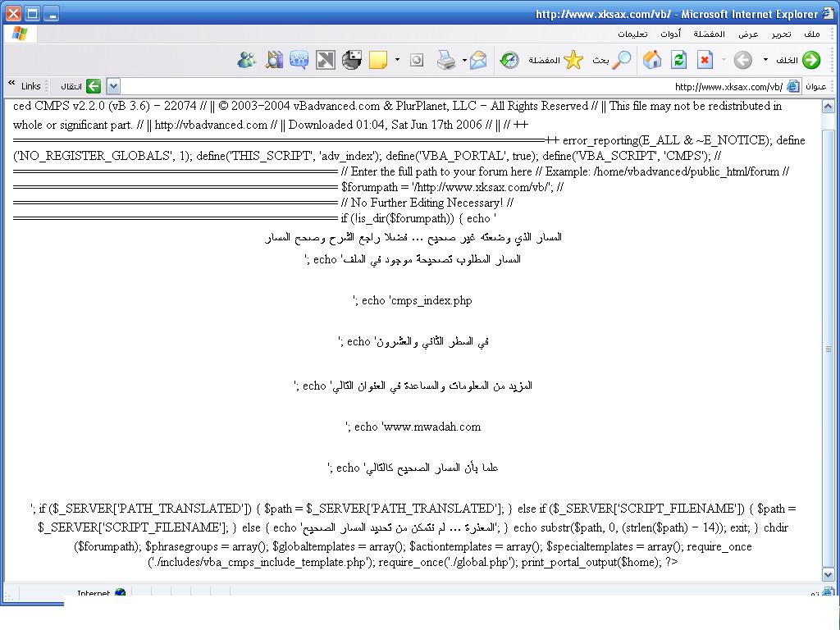Open the أدوات (Tools) menu
This screenshot has width=840, height=630.
click(670, 34)
